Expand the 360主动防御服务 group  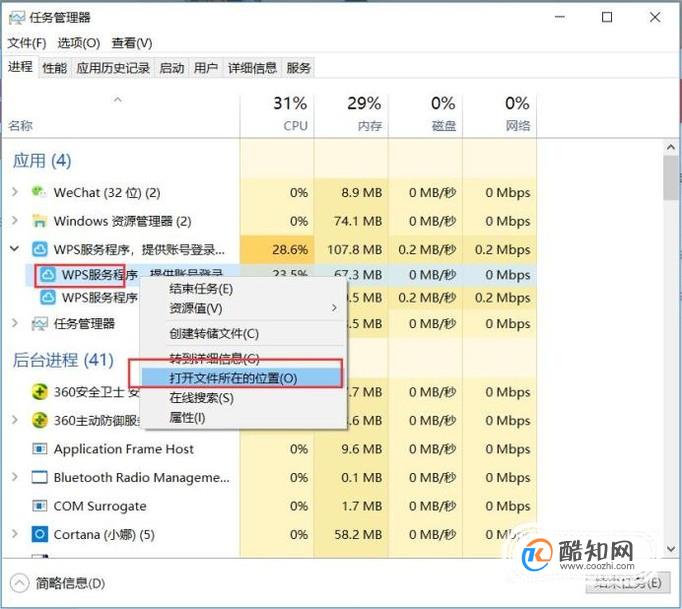[x=15, y=420]
